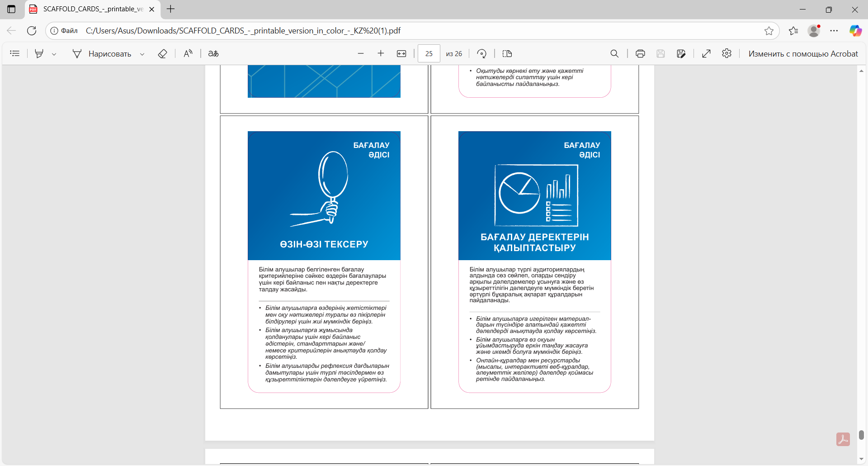The image size is (868, 466).
Task: Add this page to favorites
Action: pos(769,31)
